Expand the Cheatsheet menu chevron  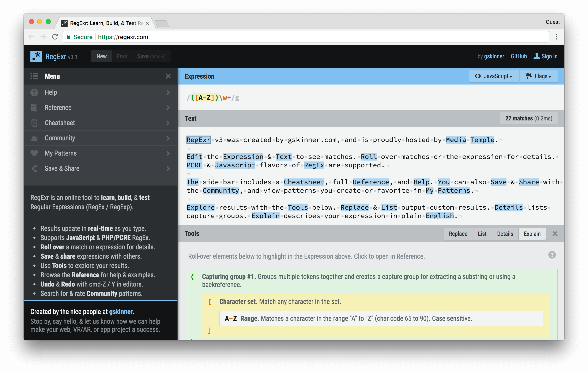[168, 123]
